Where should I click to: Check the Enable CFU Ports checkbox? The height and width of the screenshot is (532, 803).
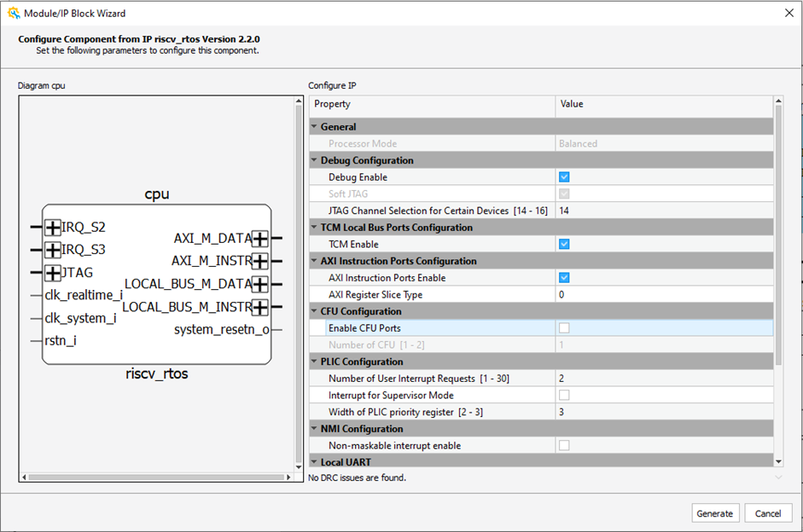pyautogui.click(x=564, y=328)
